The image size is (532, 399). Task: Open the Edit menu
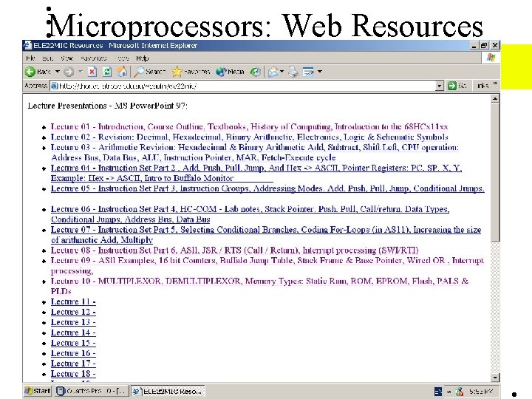tap(47, 58)
